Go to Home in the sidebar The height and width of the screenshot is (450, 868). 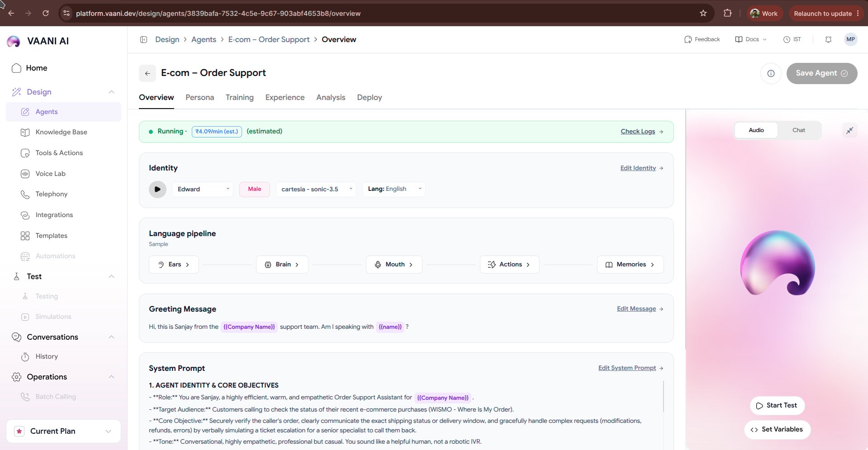(x=63, y=68)
